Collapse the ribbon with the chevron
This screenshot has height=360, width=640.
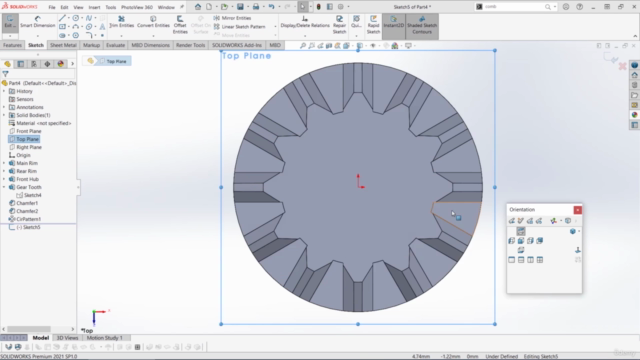(x=635, y=36)
